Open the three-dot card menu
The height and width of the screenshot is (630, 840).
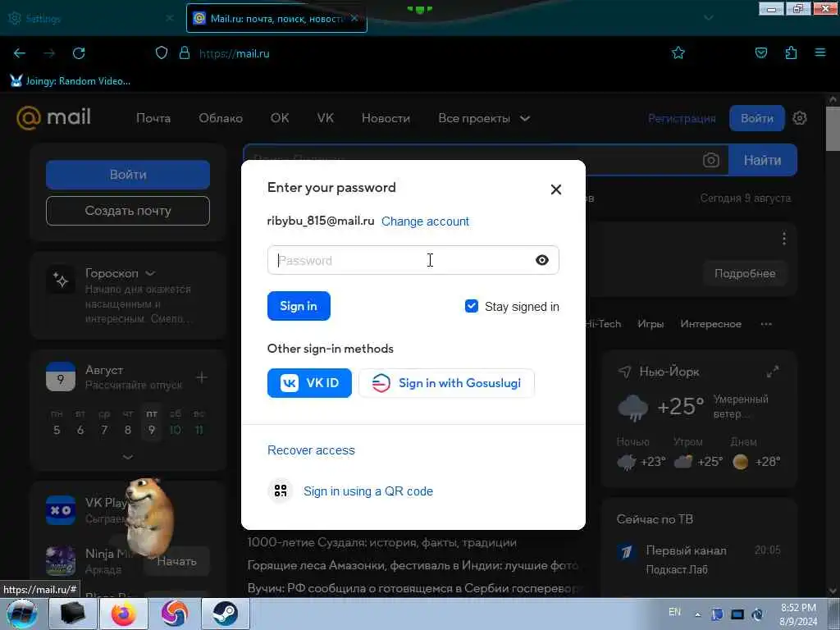(783, 239)
